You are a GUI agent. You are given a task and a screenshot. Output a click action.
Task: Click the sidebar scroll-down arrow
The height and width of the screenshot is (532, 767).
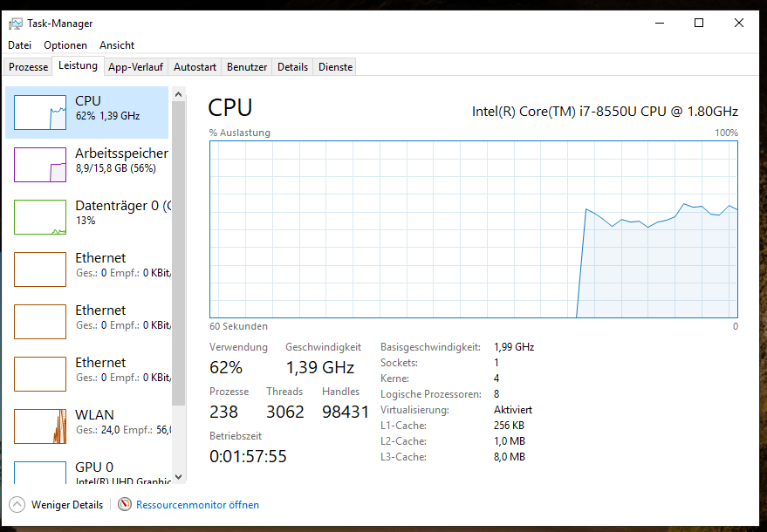point(179,477)
